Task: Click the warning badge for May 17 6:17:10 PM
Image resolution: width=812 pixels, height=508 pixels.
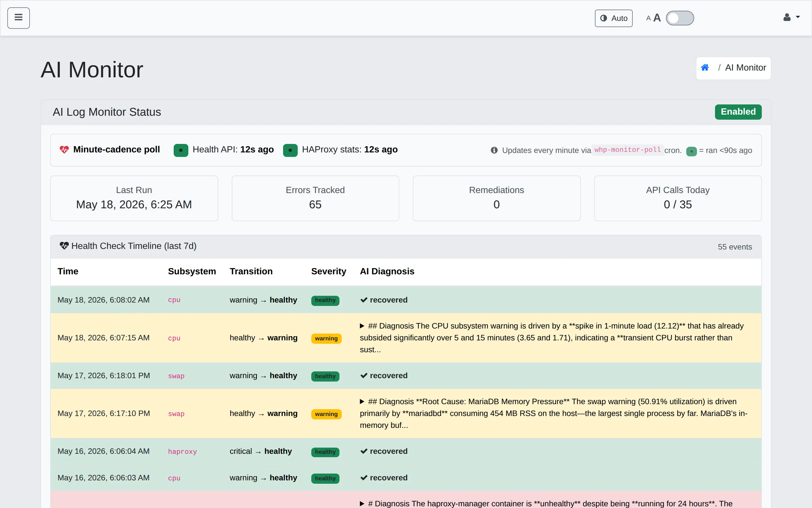Action: [326, 414]
